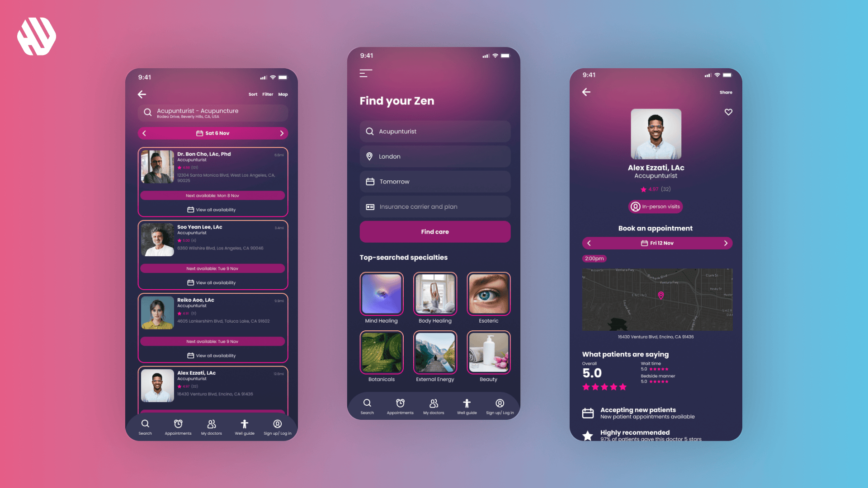Tap the Sort option on search results screen

pyautogui.click(x=252, y=94)
